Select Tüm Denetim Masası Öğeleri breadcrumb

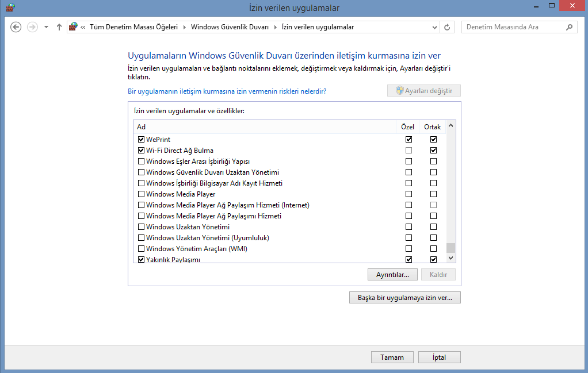pyautogui.click(x=133, y=27)
